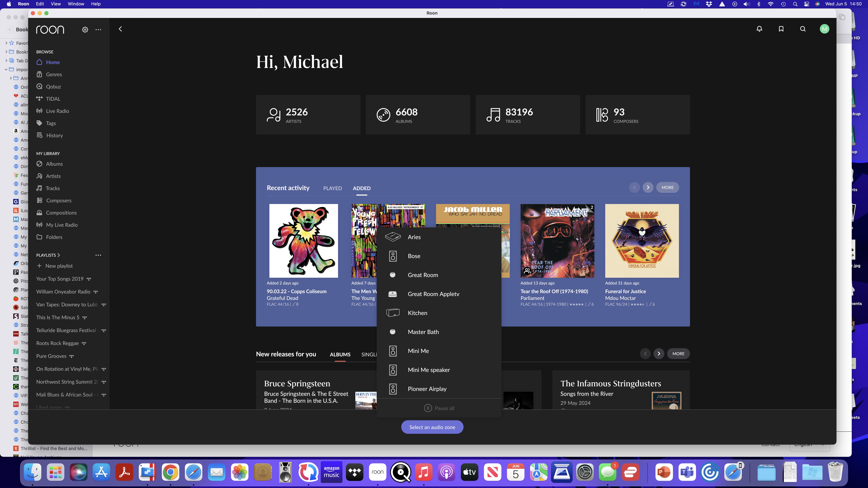Screen dimensions: 868x488
Task: Open Roon settings gear icon
Action: click(85, 30)
